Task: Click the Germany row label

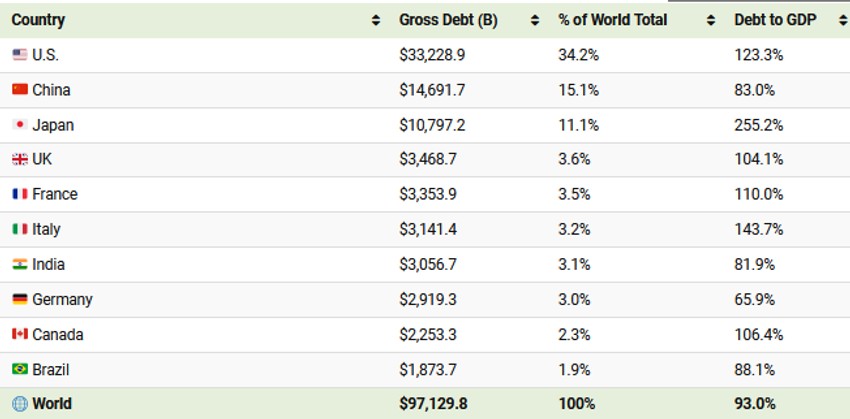Action: tap(62, 299)
